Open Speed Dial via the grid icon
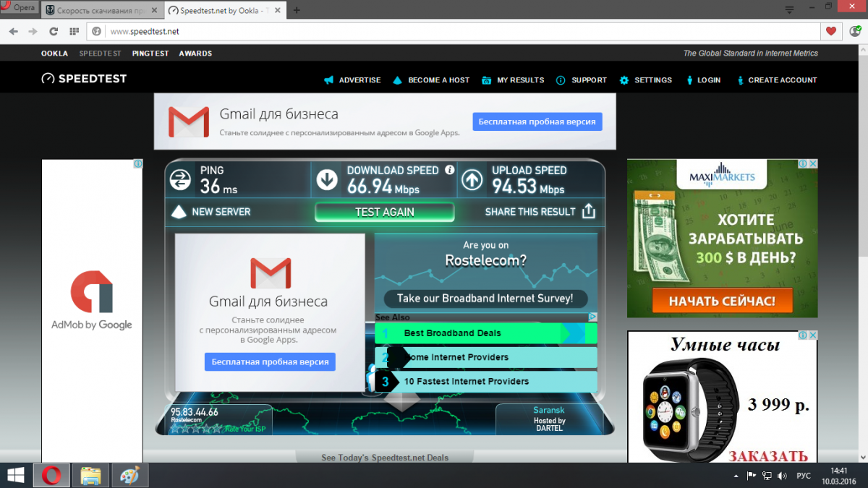This screenshot has width=868, height=488. (x=73, y=31)
